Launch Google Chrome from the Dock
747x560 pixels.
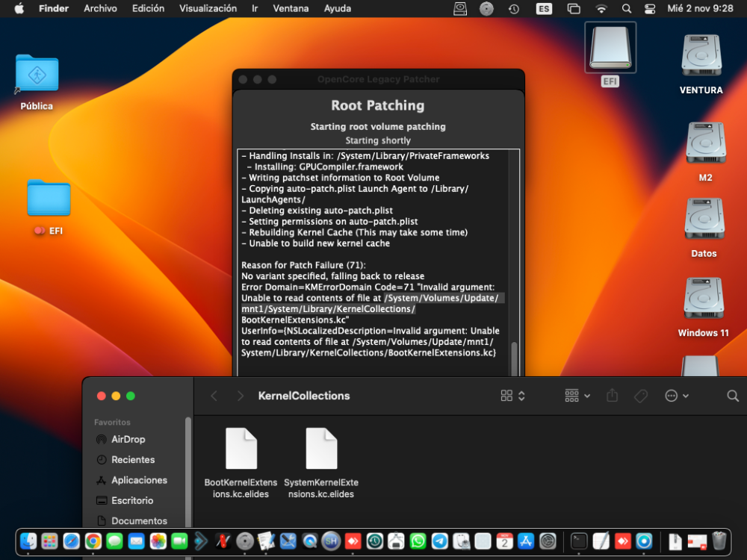[93, 541]
